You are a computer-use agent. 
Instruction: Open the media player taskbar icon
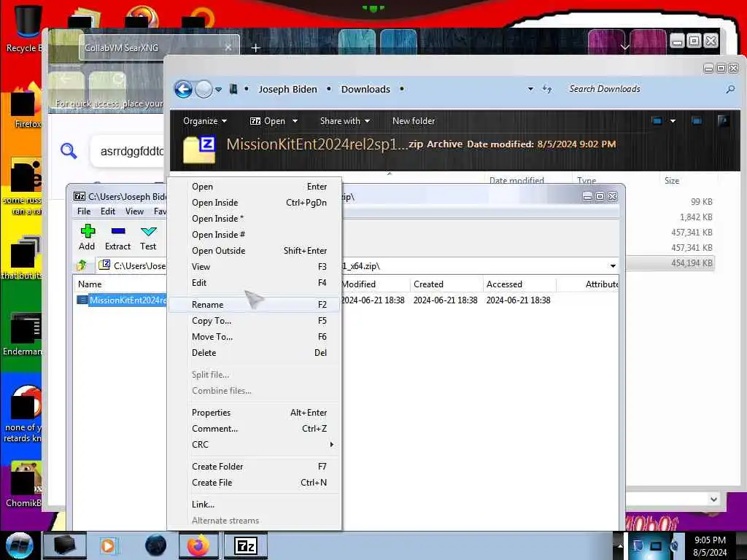pos(108,545)
